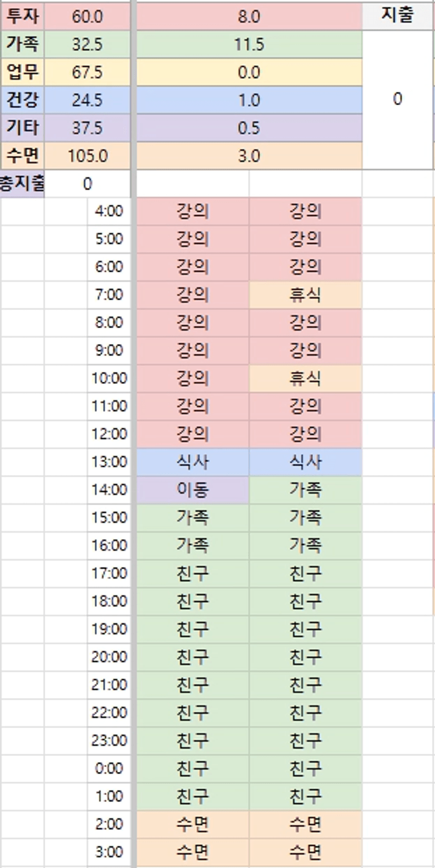Click the 0.5 value in the 기타 row
This screenshot has width=435, height=868.
click(x=249, y=128)
